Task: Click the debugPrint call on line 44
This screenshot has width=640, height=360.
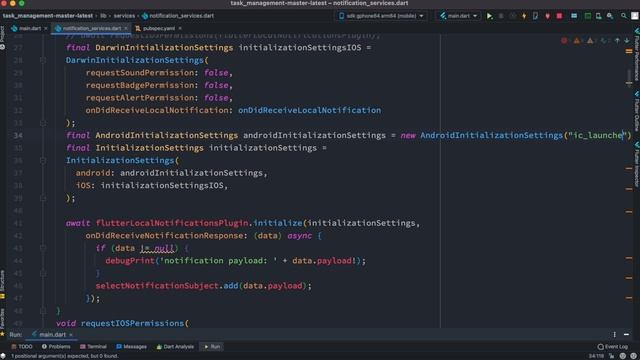Action: pos(130,261)
